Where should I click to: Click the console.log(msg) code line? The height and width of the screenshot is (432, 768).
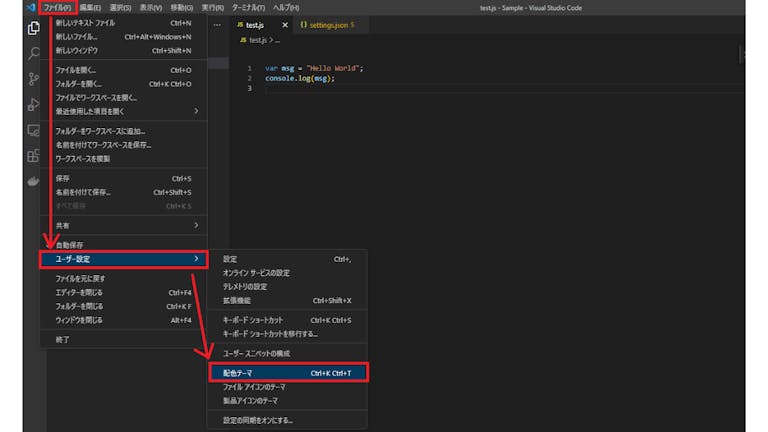coord(300,78)
